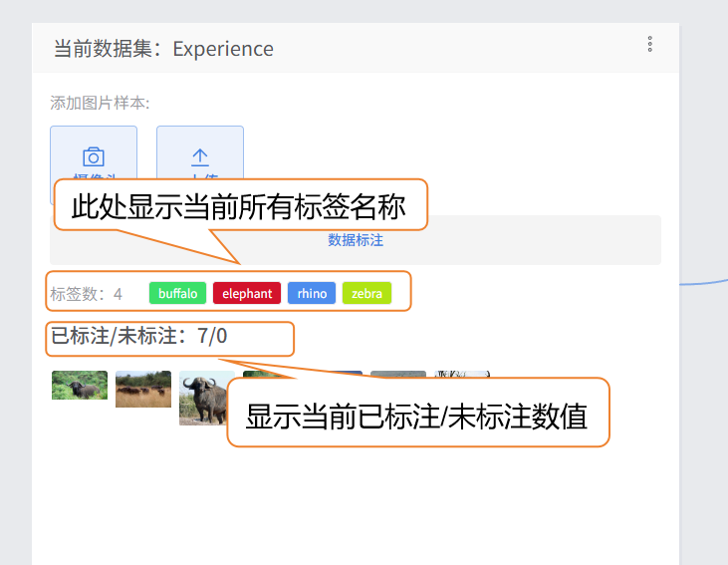Viewport: 728px width, 565px height.
Task: Select the green buffalo label tag
Action: [177, 294]
